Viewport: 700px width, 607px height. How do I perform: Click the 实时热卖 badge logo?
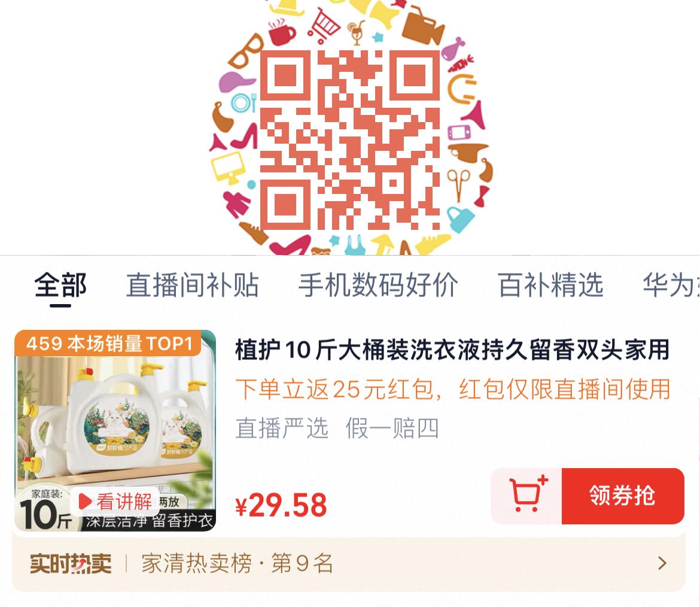tap(71, 564)
